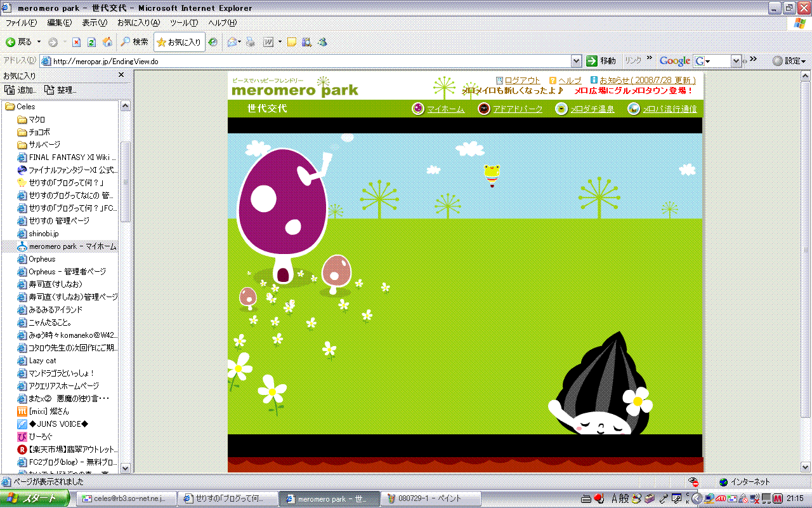Screen dimensions: 812x508
Task: Click the アドアドパーク round icon
Action: [484, 109]
